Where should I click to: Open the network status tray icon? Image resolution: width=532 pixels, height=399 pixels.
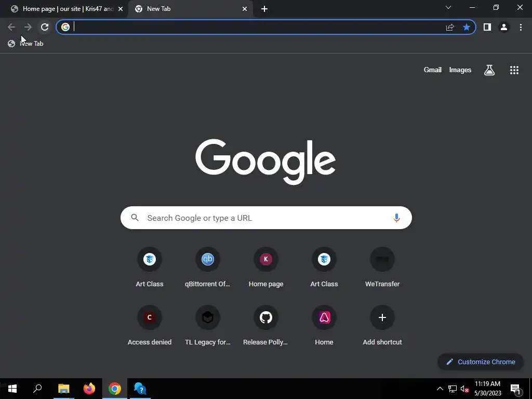pyautogui.click(x=453, y=389)
